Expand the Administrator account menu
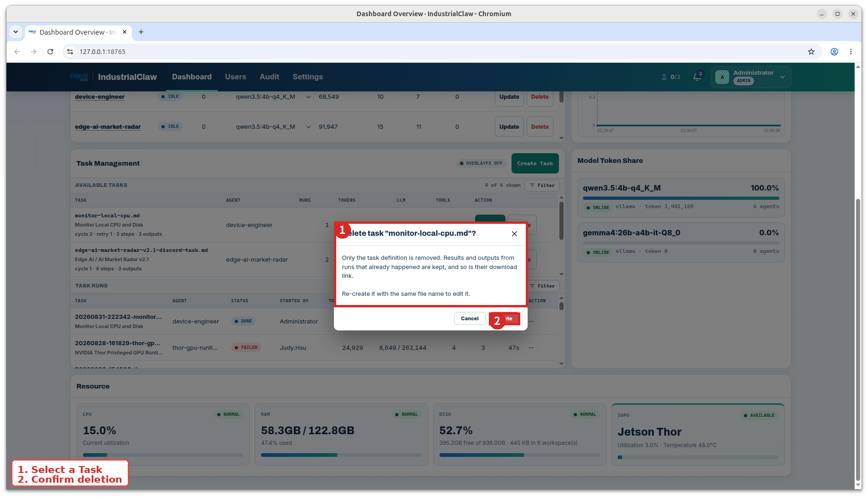Screen dimensions: 868x497 point(751,77)
